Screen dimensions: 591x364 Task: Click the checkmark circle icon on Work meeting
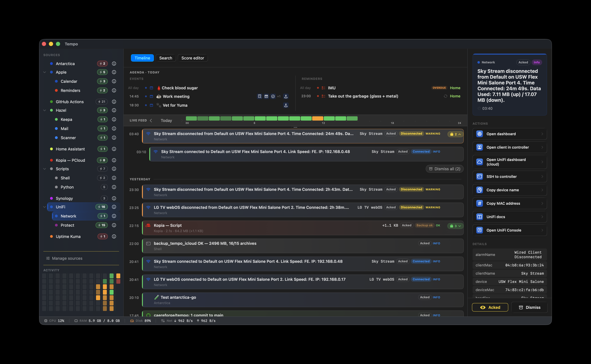[273, 96]
